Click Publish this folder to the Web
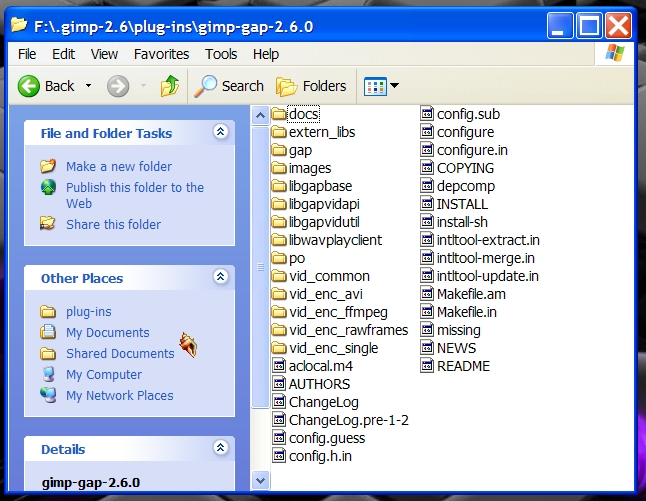Viewport: 646px width, 501px height. 135,195
